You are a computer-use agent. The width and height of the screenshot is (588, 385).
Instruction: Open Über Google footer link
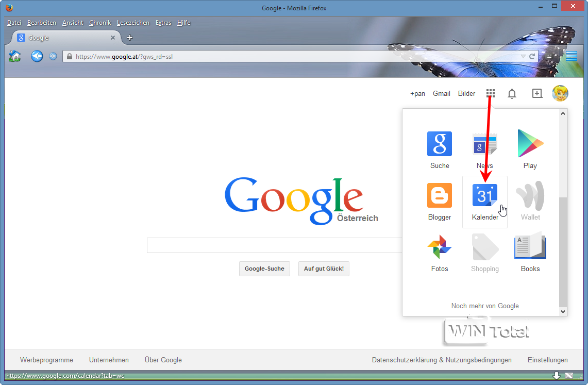[x=163, y=360]
